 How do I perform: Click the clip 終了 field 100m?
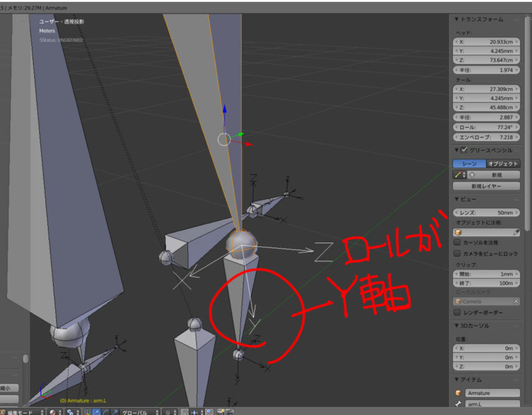(487, 283)
